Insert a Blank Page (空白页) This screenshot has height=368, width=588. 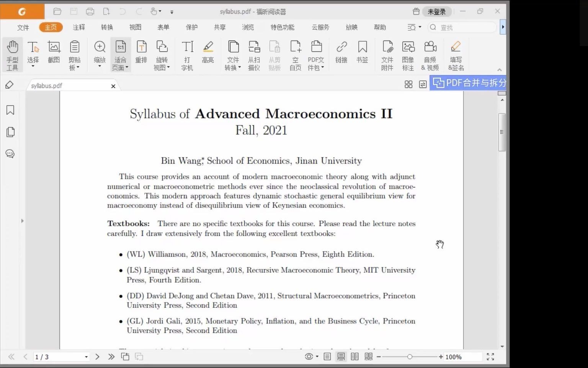tap(295, 55)
